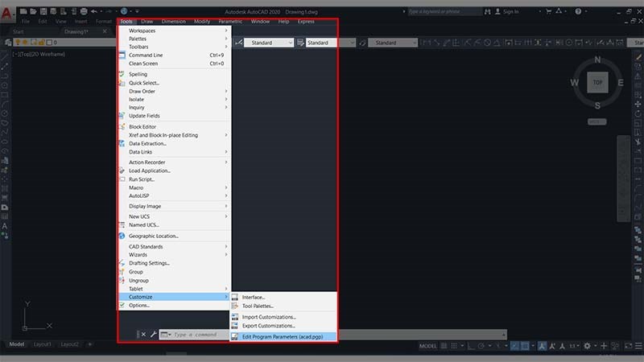Screen dimensions: 644x362
Task: Select the Rectangle tool in Draw toolbar
Action: tap(5, 94)
